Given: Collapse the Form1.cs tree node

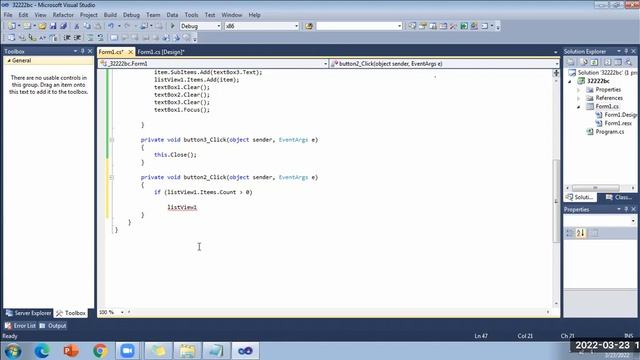Looking at the screenshot, I should pyautogui.click(x=578, y=107).
